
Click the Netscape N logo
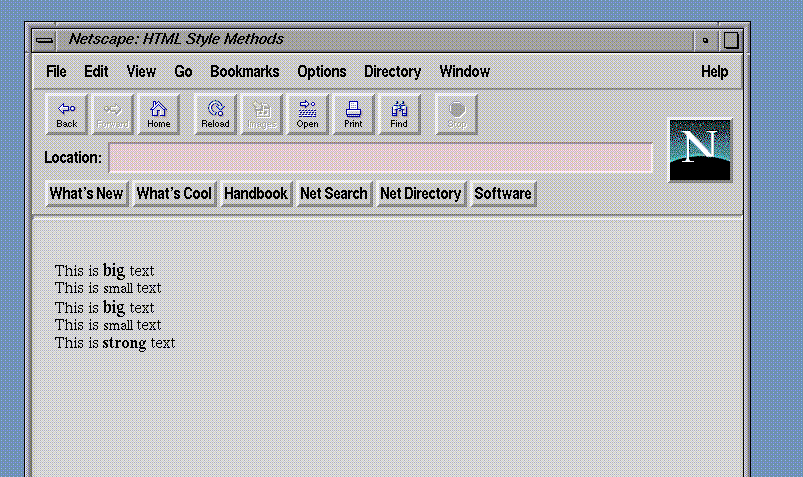click(x=700, y=150)
